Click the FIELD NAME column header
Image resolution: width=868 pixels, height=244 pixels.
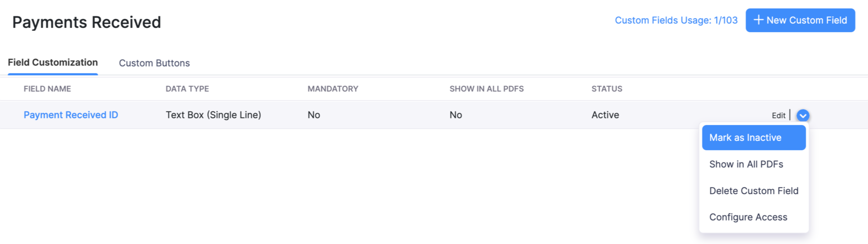click(x=47, y=89)
